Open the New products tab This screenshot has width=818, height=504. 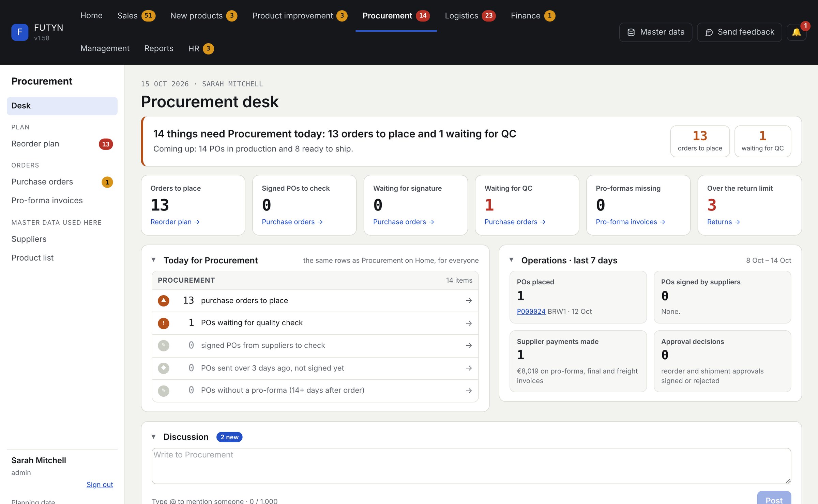tap(203, 16)
